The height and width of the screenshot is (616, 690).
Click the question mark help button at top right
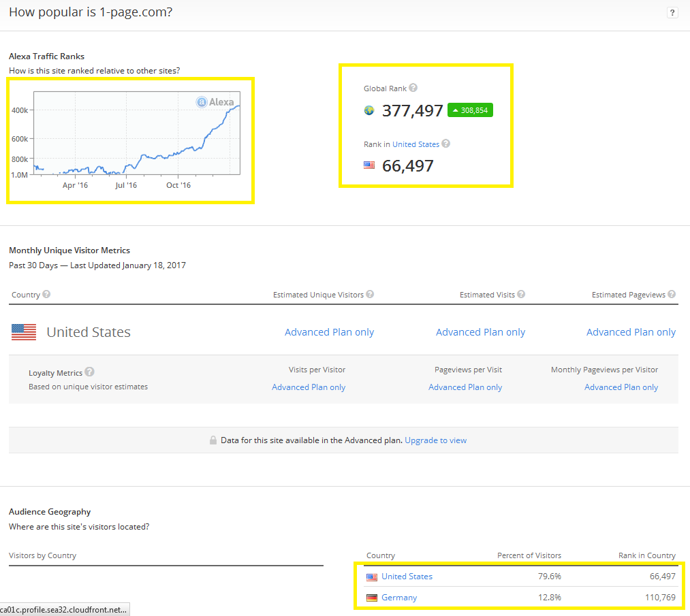point(672,13)
